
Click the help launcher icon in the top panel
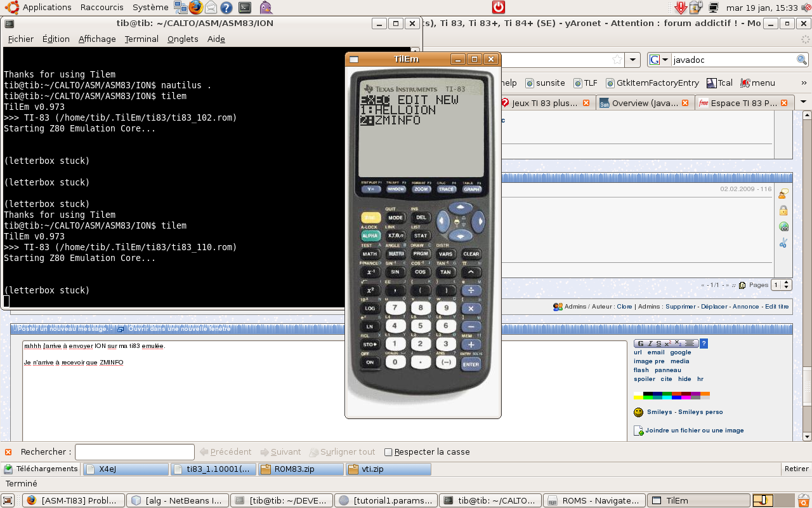pyautogui.click(x=226, y=8)
